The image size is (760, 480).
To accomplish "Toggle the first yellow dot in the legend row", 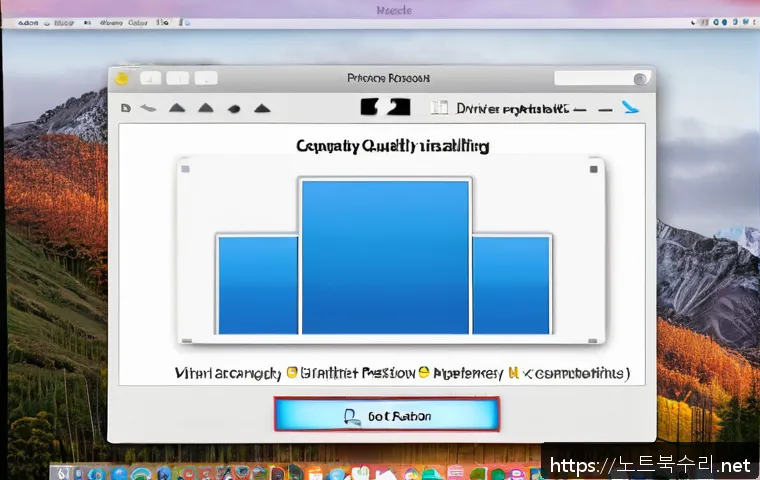I will tap(293, 373).
